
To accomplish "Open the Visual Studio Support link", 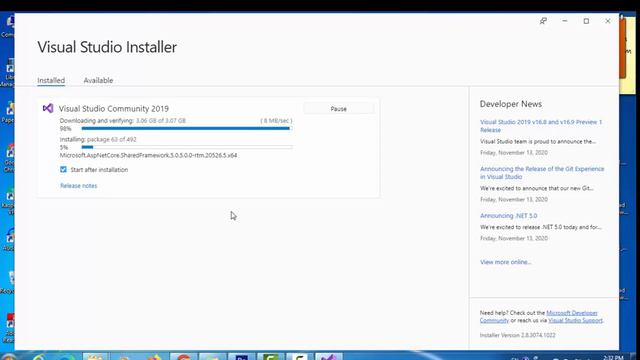I will 575,320.
